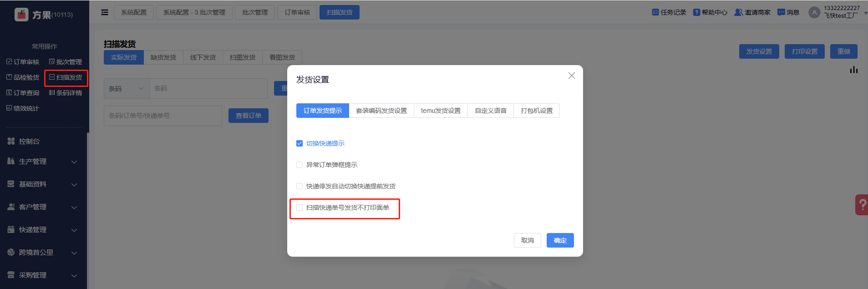
Task: Open 品检验货 shortcut in the sidebar
Action: [x=23, y=77]
